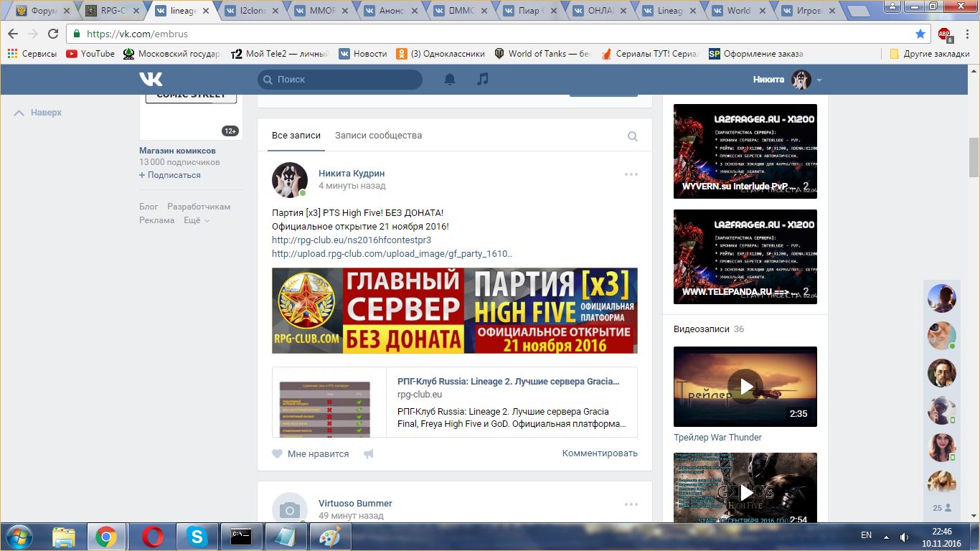Viewport: 980px width, 551px height.
Task: Click the share megaphone icon under post
Action: [x=369, y=454]
